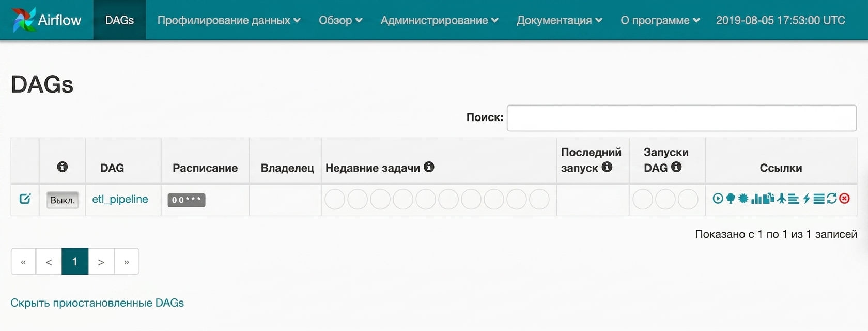Open Graph View via sunburst icon

tap(743, 198)
